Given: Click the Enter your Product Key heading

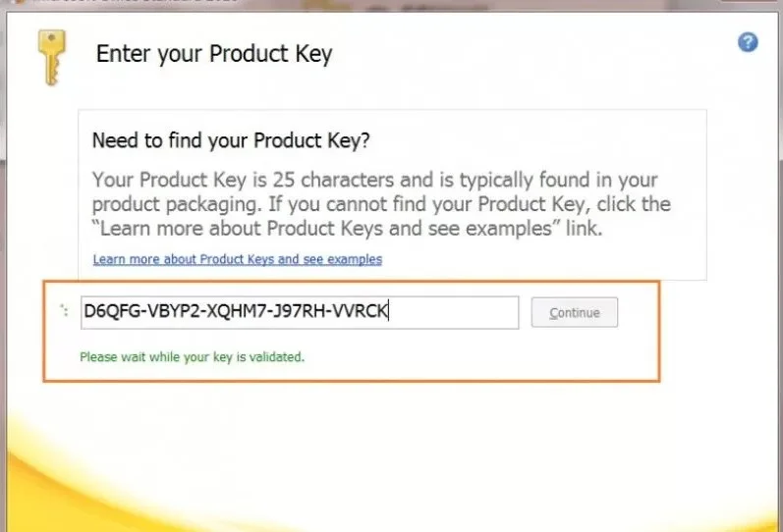Looking at the screenshot, I should tap(214, 54).
